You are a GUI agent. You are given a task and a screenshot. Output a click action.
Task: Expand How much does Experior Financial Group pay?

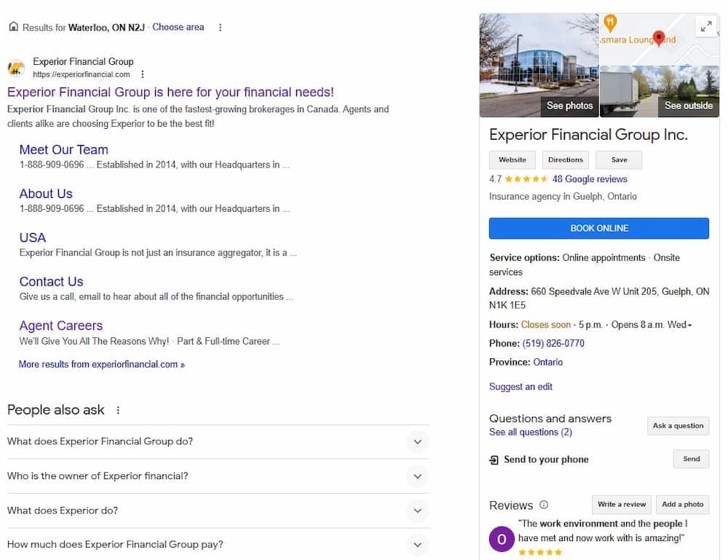point(218,545)
